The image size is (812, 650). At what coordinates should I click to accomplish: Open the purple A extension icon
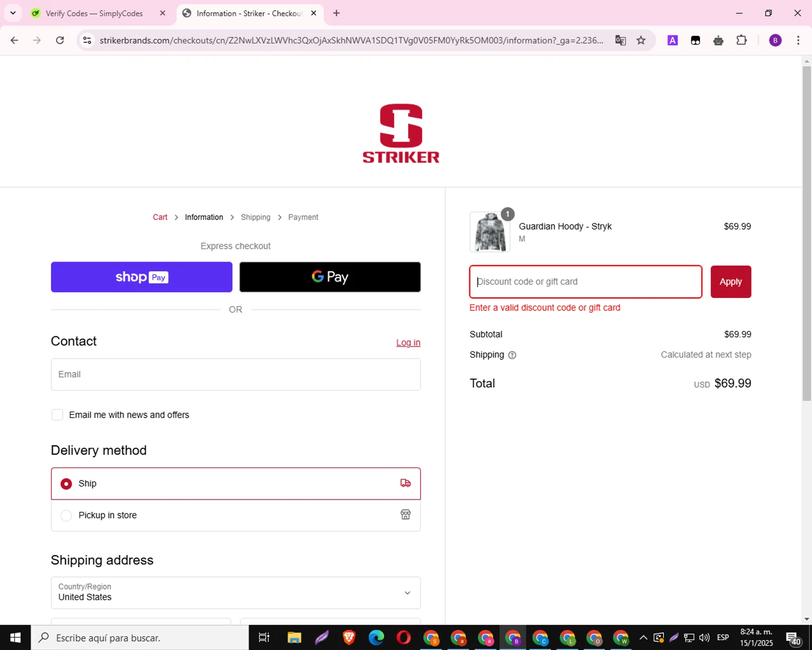click(672, 40)
